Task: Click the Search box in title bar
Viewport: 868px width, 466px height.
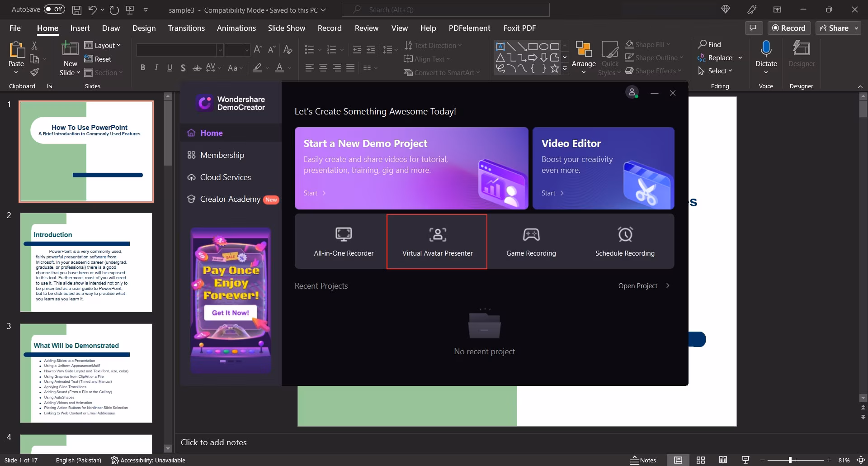Action: pyautogui.click(x=446, y=10)
